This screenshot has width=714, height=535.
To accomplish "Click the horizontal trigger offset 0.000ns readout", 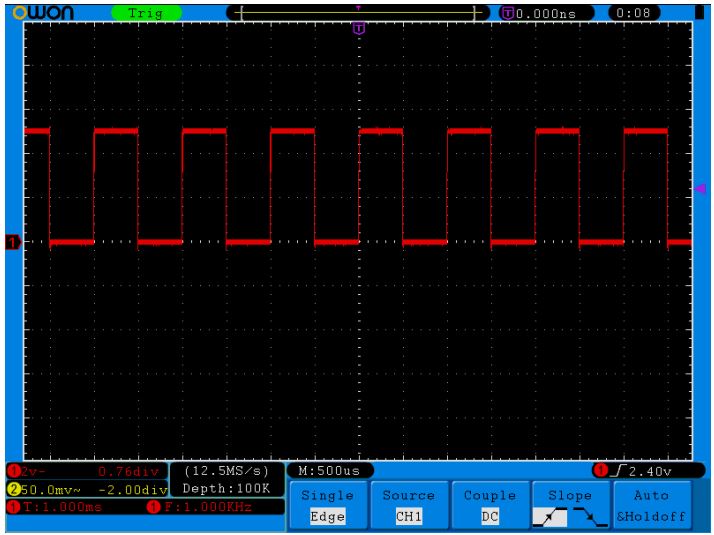I will tap(546, 14).
